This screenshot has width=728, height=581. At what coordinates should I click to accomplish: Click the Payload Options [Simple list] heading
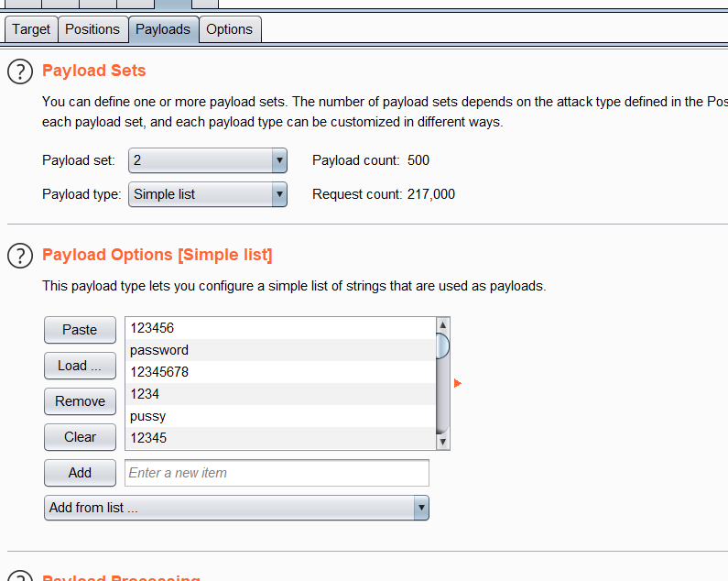[157, 255]
